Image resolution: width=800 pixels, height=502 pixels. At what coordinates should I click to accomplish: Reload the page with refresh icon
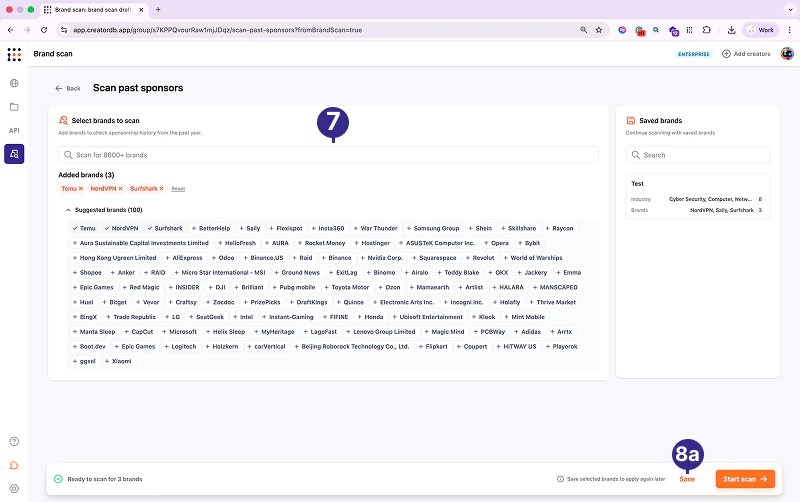click(x=44, y=30)
